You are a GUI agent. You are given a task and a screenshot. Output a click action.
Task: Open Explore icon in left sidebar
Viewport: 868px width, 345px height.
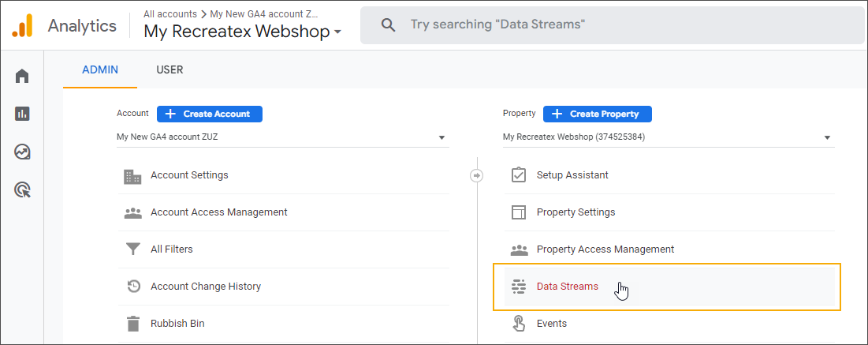point(22,152)
